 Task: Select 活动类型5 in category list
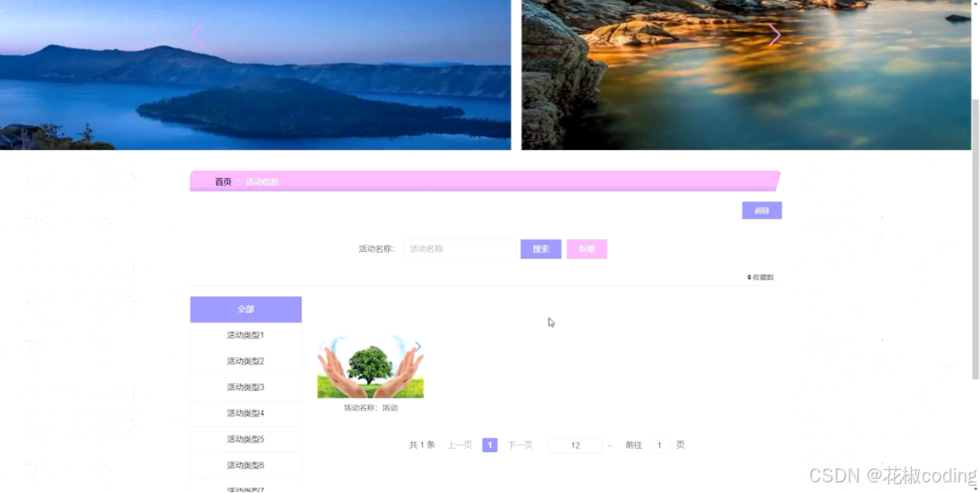pyautogui.click(x=245, y=440)
